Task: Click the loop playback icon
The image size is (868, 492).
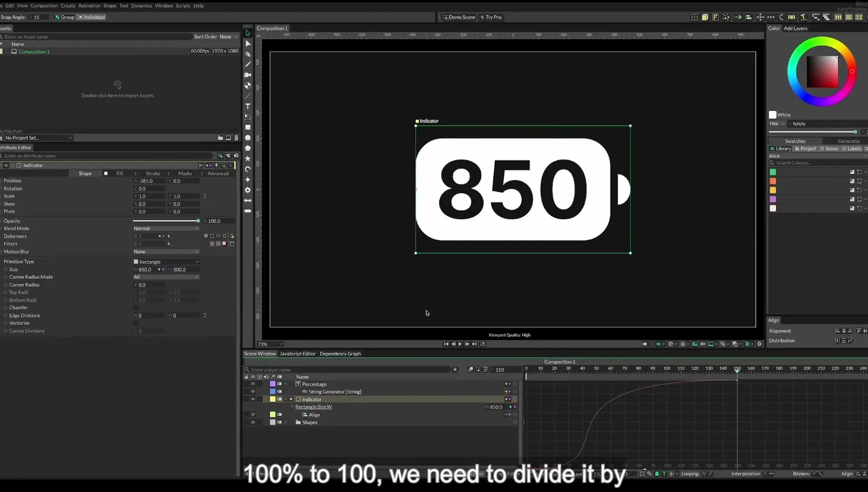Action: click(x=483, y=344)
